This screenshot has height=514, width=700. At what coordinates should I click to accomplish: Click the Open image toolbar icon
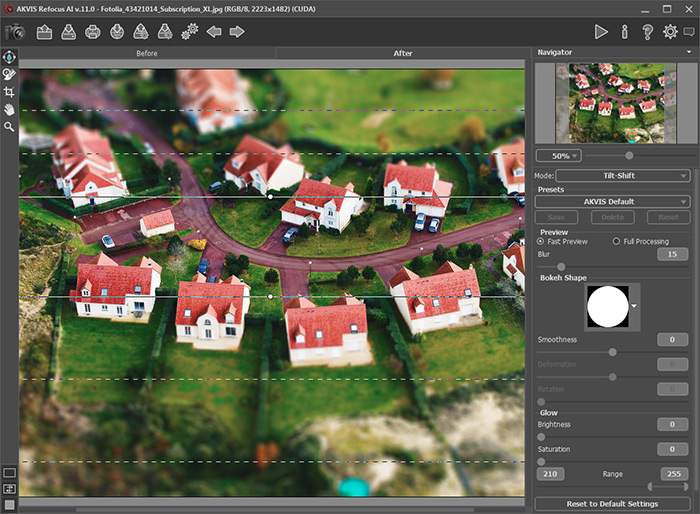tap(44, 32)
